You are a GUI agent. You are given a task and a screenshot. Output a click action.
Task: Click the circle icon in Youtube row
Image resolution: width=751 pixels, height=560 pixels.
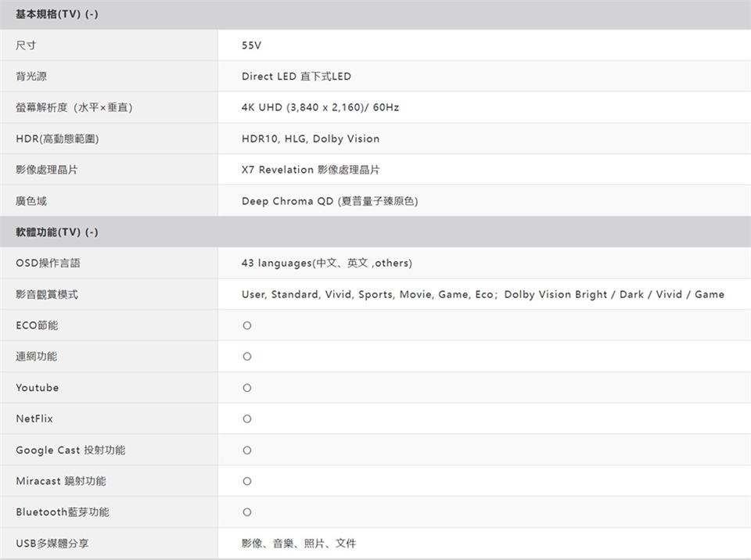click(247, 388)
